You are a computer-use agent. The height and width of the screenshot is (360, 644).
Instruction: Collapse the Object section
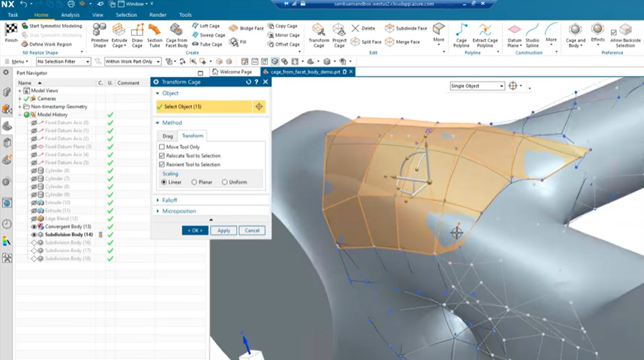(157, 93)
